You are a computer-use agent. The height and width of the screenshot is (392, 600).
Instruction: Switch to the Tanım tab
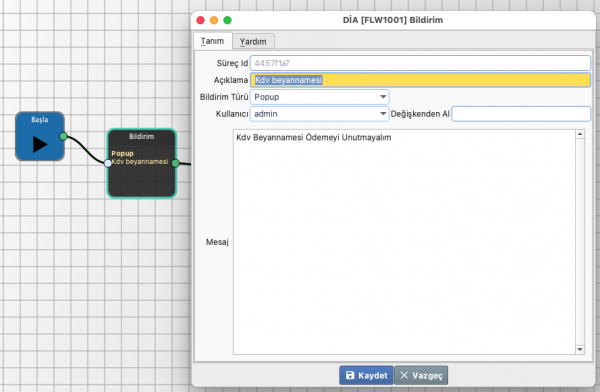[x=213, y=41]
